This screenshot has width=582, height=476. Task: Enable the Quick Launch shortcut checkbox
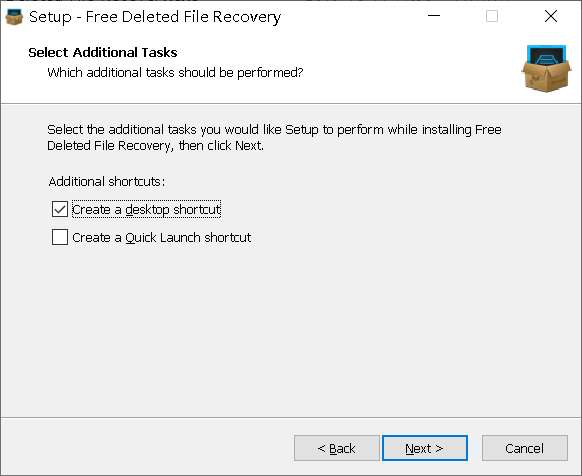pos(60,237)
